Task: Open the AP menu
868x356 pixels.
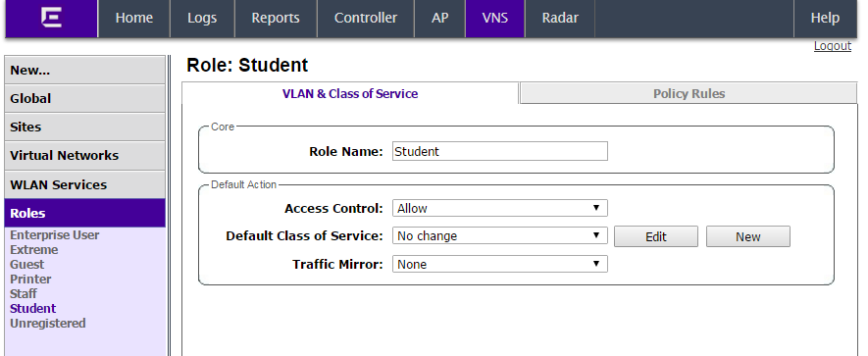Action: 439,19
